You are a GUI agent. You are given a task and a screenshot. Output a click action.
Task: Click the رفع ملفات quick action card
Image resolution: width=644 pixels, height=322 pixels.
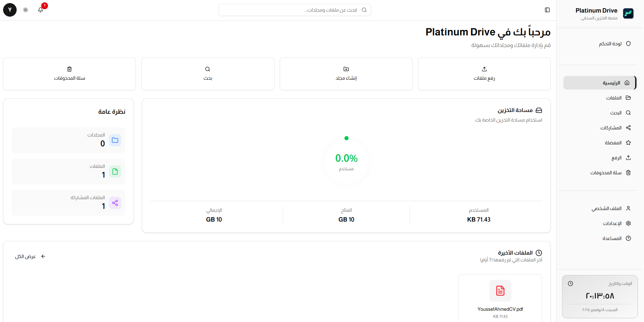pos(484,74)
